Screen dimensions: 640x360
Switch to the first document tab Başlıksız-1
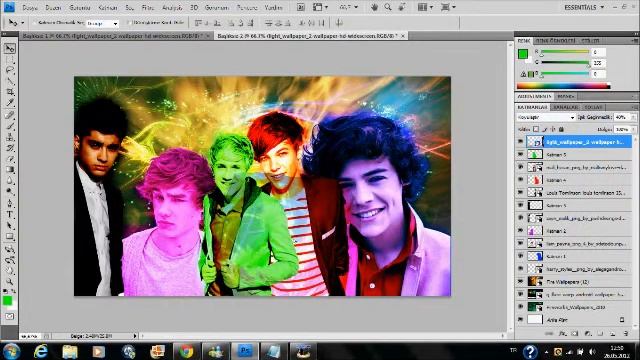tap(113, 36)
